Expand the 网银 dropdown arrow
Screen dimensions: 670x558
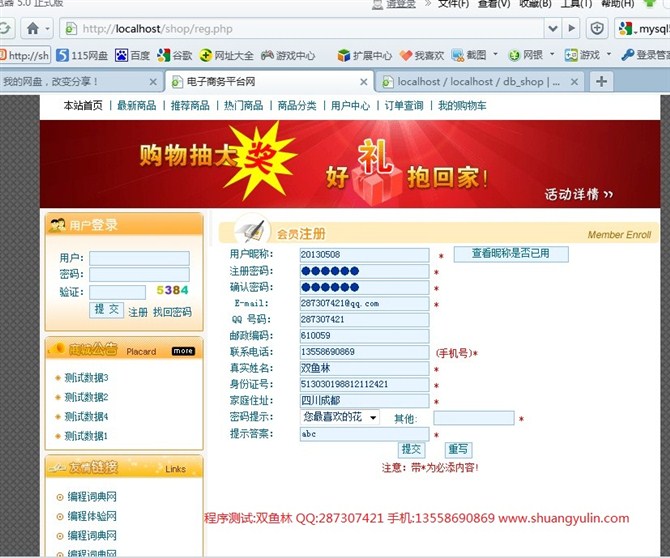pos(552,54)
